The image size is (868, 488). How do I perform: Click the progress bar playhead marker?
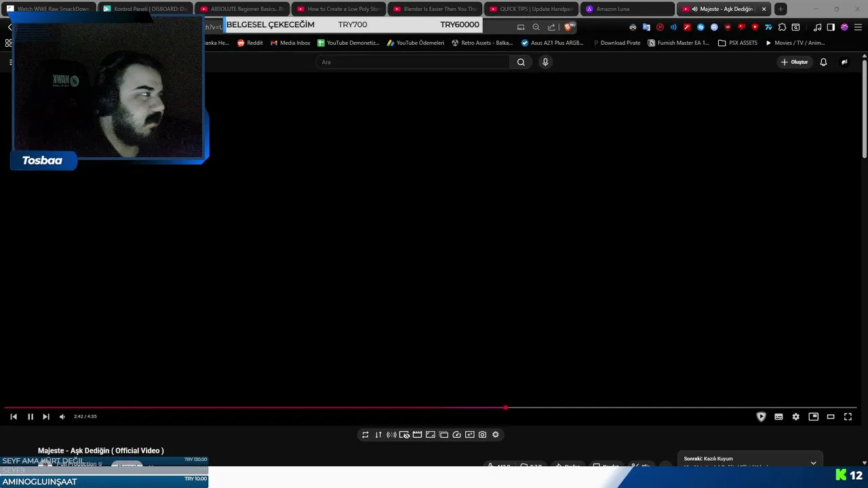(x=505, y=408)
